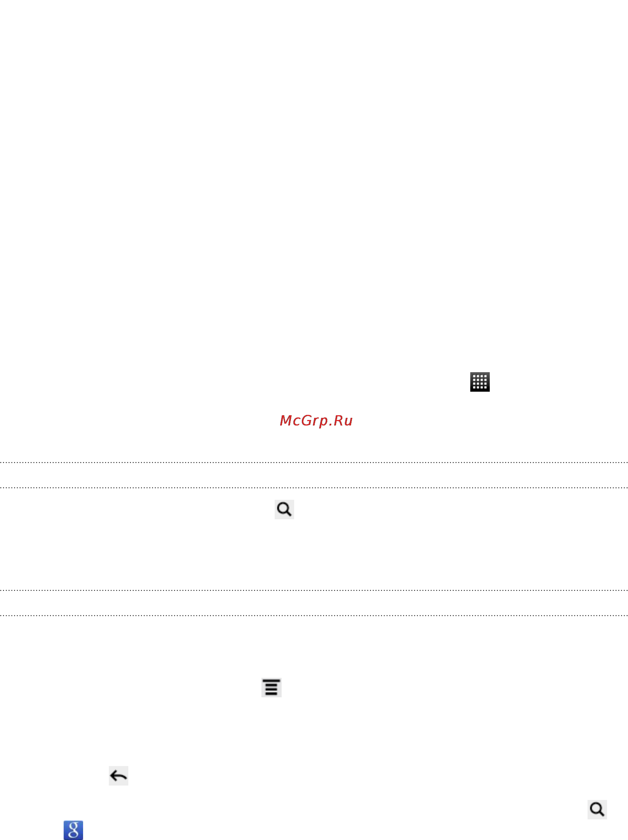Open options with the menu lines icon
The height and width of the screenshot is (840, 628).
[271, 687]
